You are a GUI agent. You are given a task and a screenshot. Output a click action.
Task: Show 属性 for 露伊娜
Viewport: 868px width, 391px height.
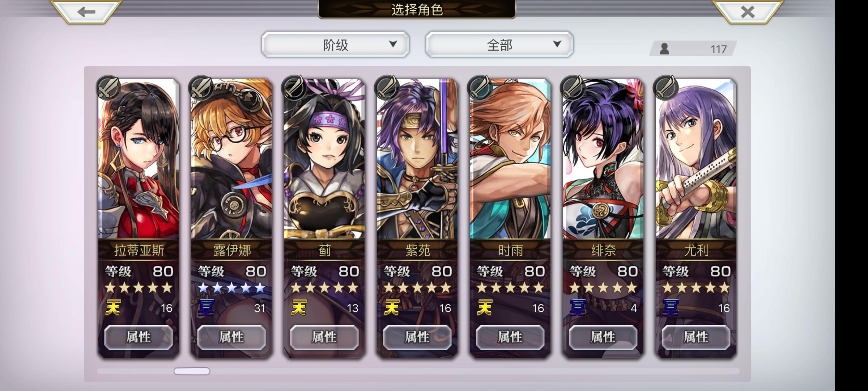click(231, 337)
